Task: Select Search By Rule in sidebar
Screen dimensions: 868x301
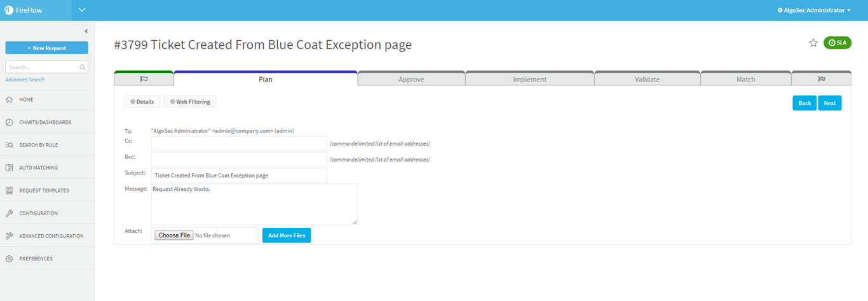Action: point(38,145)
